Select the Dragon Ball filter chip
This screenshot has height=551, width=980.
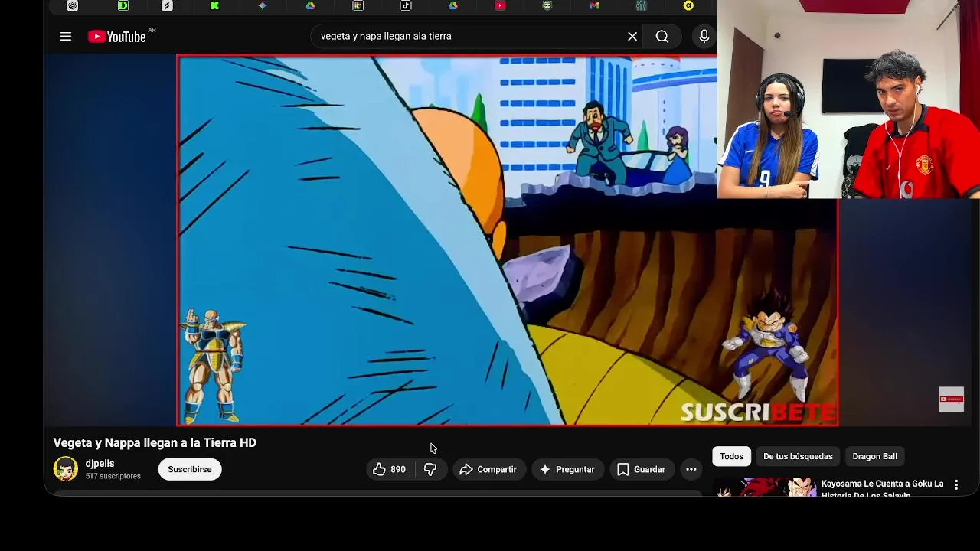[x=875, y=456]
